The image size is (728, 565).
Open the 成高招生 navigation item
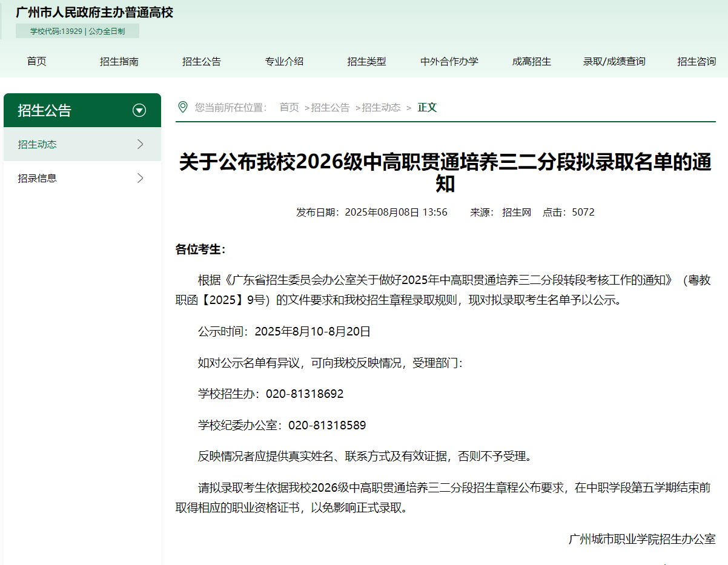coord(532,61)
